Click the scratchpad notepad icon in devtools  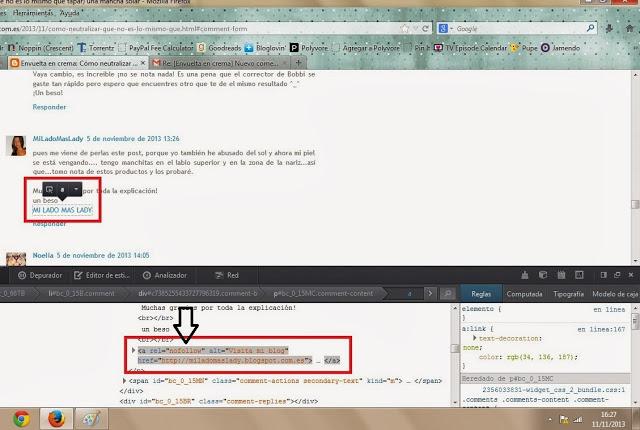pos(561,275)
